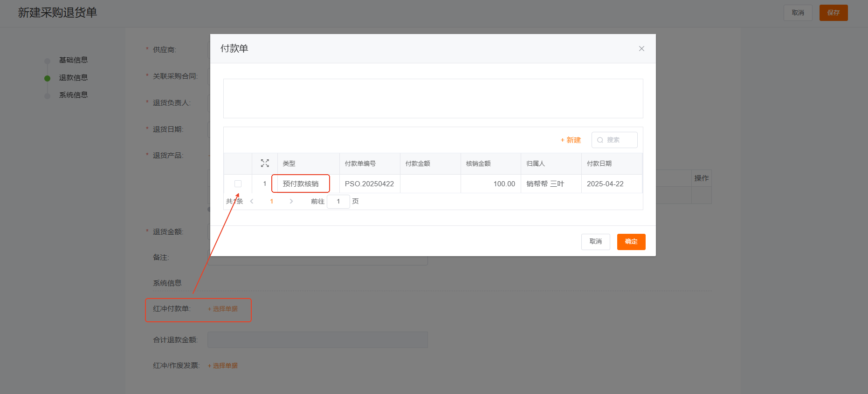
Task: Click the 新建 plus link
Action: click(571, 140)
